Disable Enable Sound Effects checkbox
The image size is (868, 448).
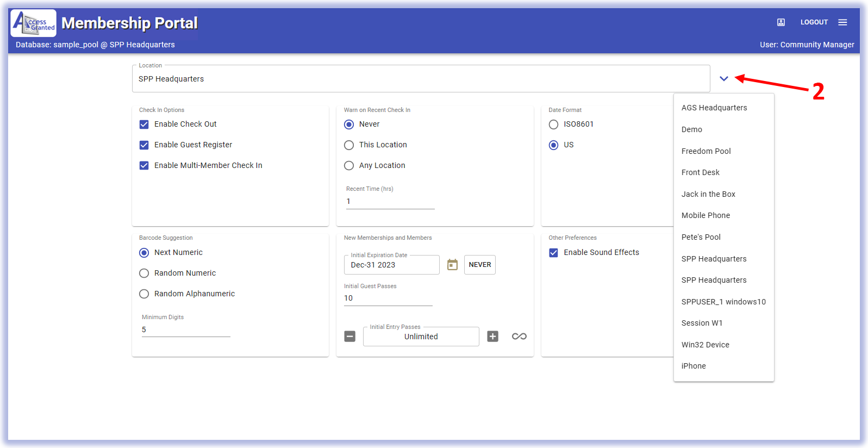tap(553, 253)
